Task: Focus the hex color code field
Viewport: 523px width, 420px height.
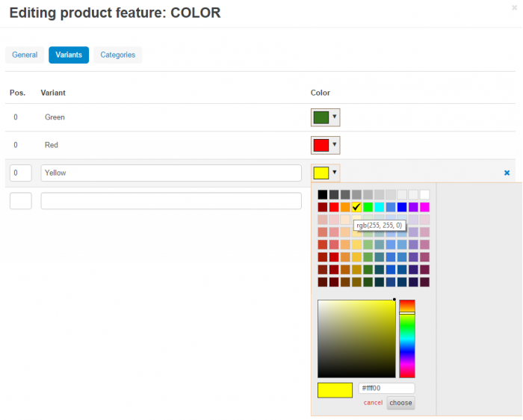Action: click(386, 388)
